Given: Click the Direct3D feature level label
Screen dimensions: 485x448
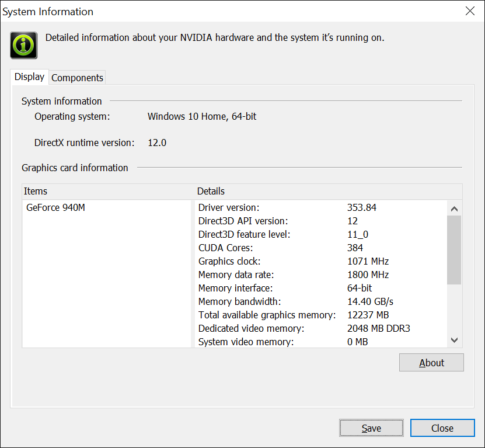Looking at the screenshot, I should click(245, 234).
